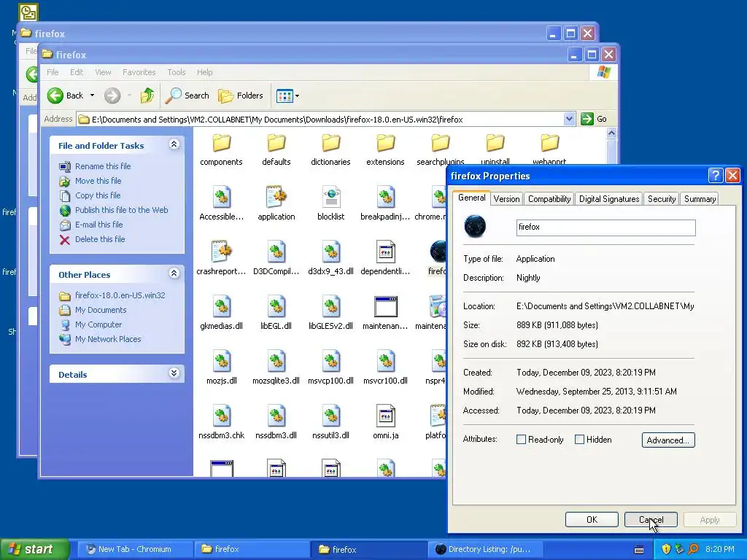The width and height of the screenshot is (747, 560).
Task: Click the Windows Start button
Action: pyautogui.click(x=34, y=549)
